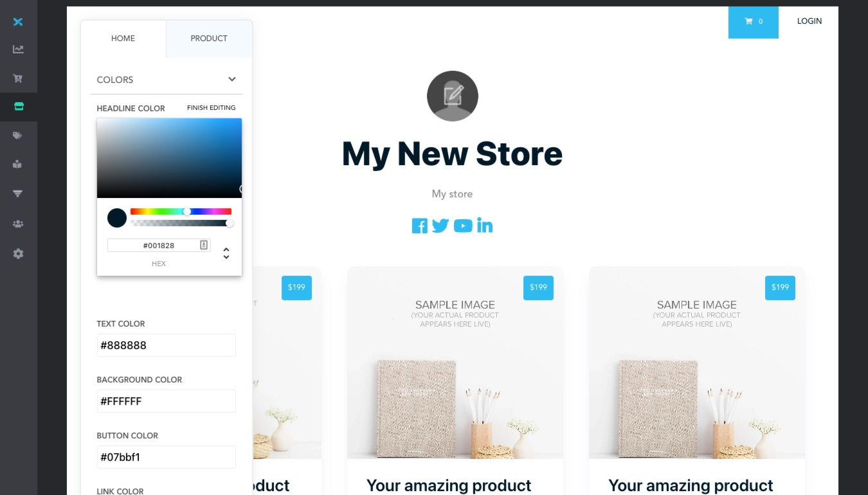Open the funnel icon in sidebar

[18, 193]
